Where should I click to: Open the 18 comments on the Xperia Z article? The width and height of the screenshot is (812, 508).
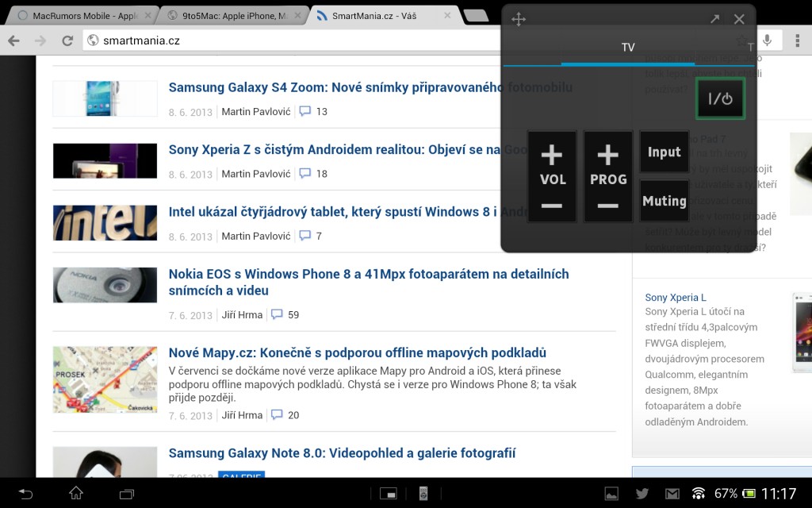point(313,173)
